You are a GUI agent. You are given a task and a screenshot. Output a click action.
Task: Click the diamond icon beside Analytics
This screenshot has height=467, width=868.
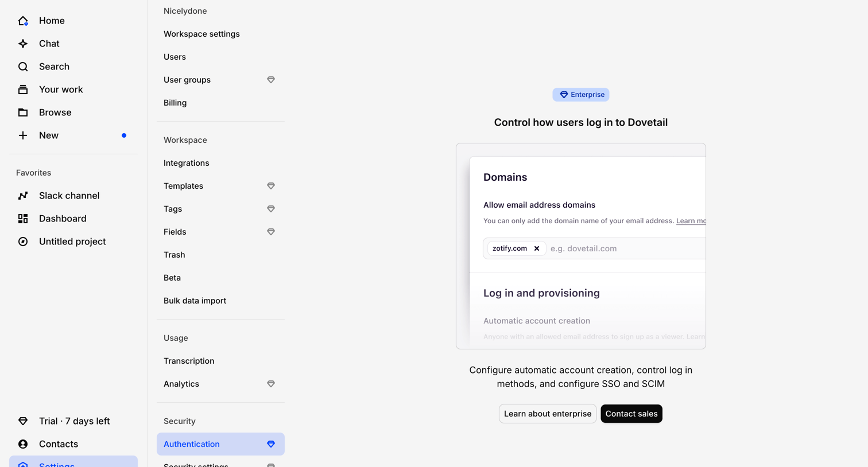(x=271, y=384)
